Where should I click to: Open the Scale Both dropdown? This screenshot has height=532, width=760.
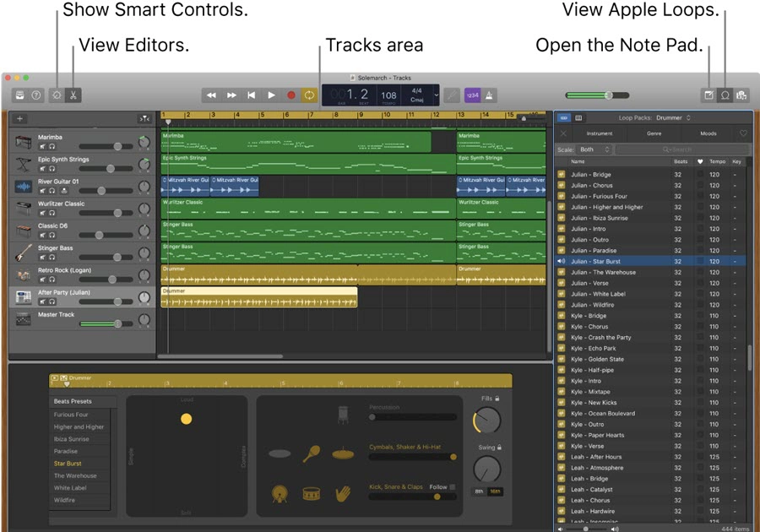coord(594,149)
